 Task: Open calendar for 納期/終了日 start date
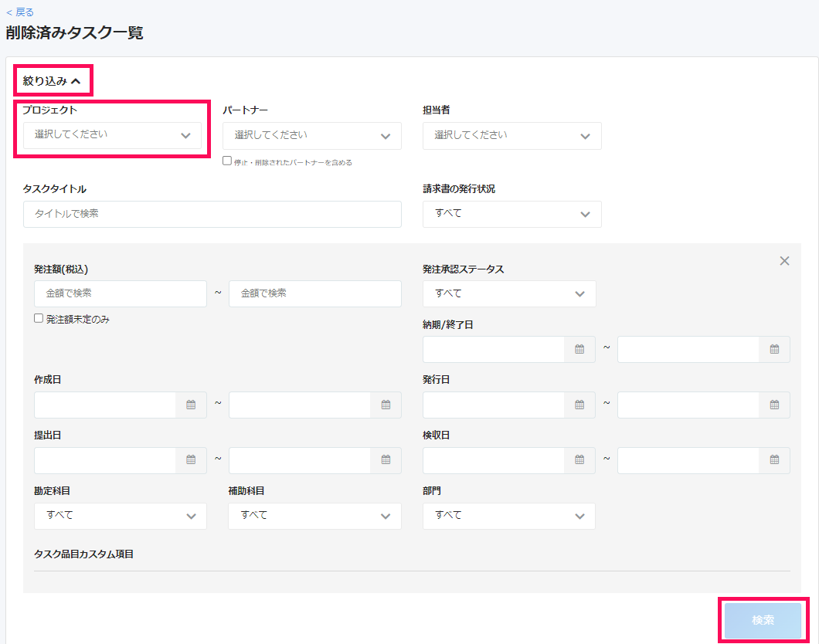(579, 349)
